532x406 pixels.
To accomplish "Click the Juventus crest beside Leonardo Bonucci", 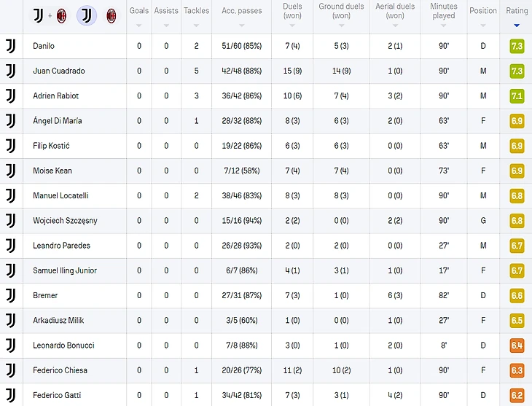I will 10,345.
